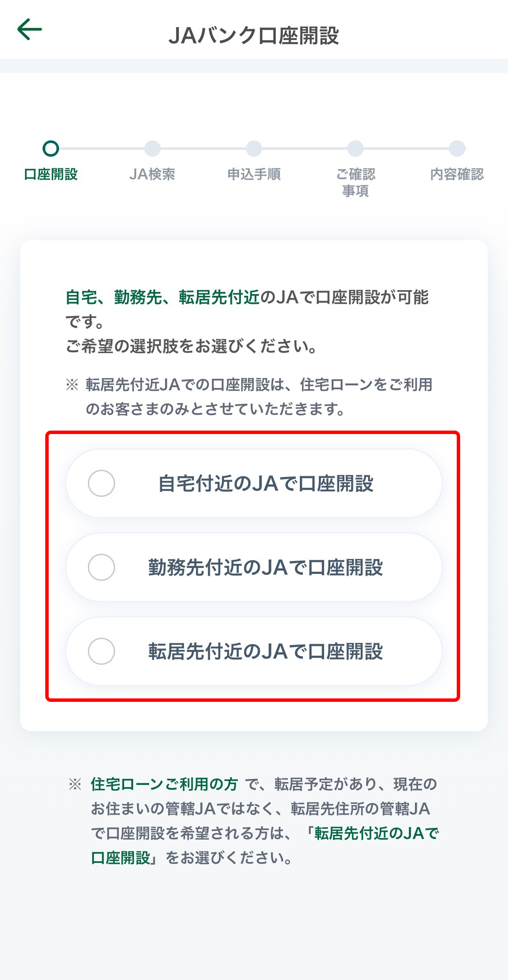The height and width of the screenshot is (980, 508).
Task: Click the JA検索 step dot
Action: pos(152,149)
